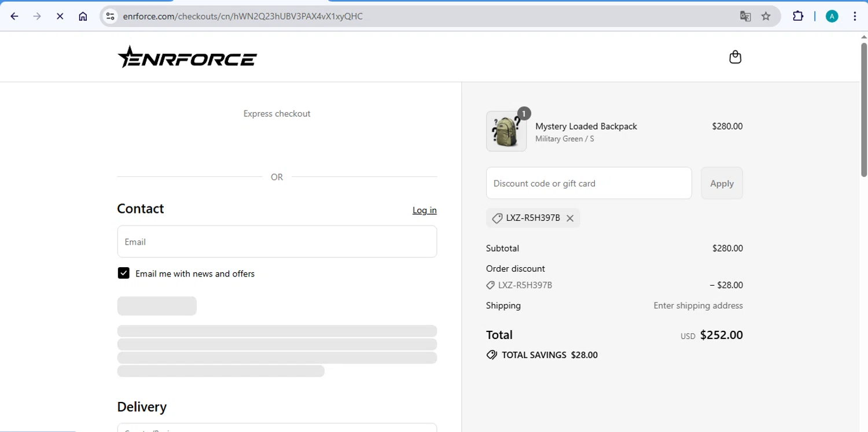The width and height of the screenshot is (868, 432).
Task: Click the ENRFORCE logo
Action: pyautogui.click(x=187, y=57)
